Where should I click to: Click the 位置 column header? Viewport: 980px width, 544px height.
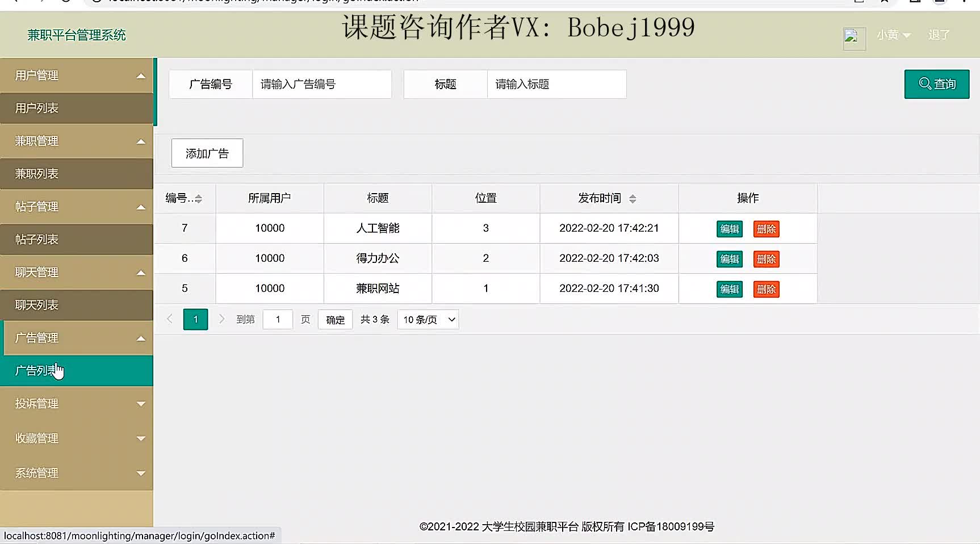point(486,198)
